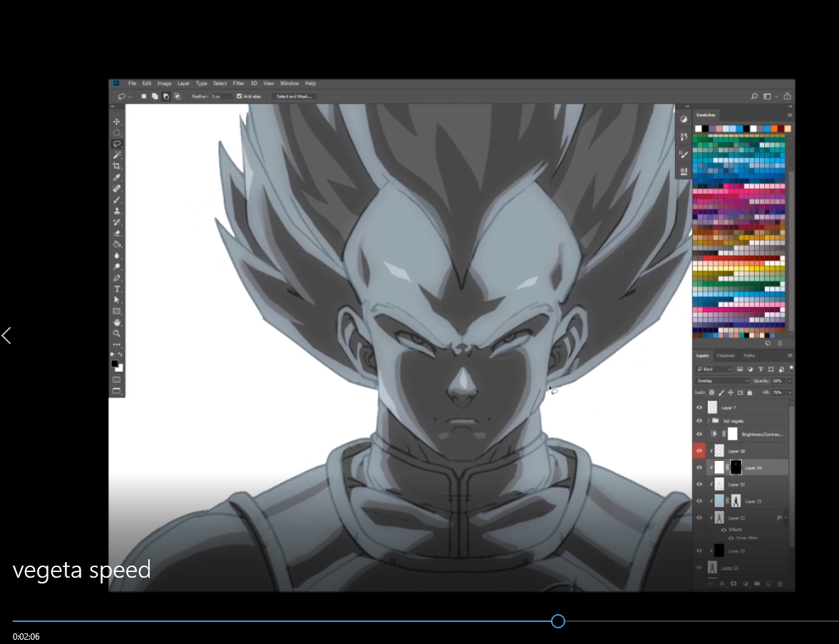Expand the kid vegeta layer group
839x644 pixels.
[x=709, y=421]
